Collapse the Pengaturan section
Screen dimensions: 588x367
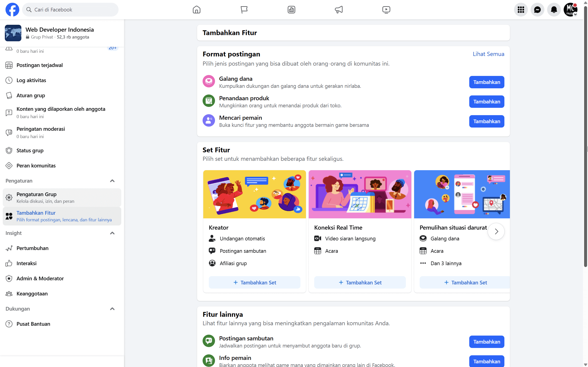112,181
